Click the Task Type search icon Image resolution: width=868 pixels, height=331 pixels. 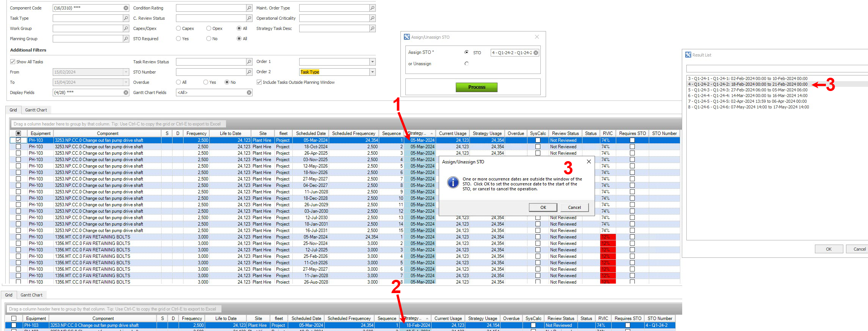click(126, 18)
